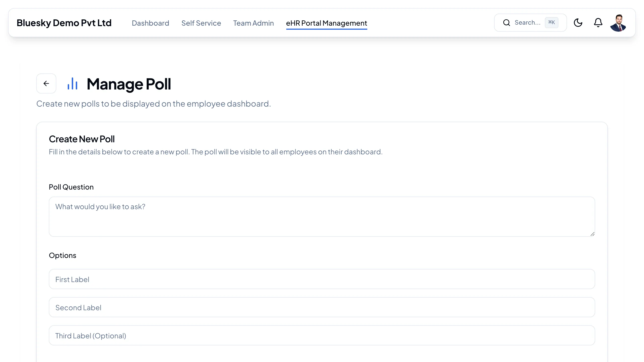Click the ⌘K shortcut badge

551,22
